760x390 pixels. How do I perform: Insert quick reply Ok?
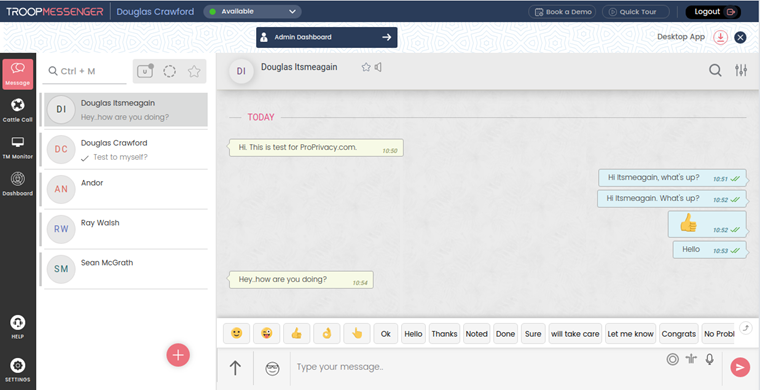(386, 334)
